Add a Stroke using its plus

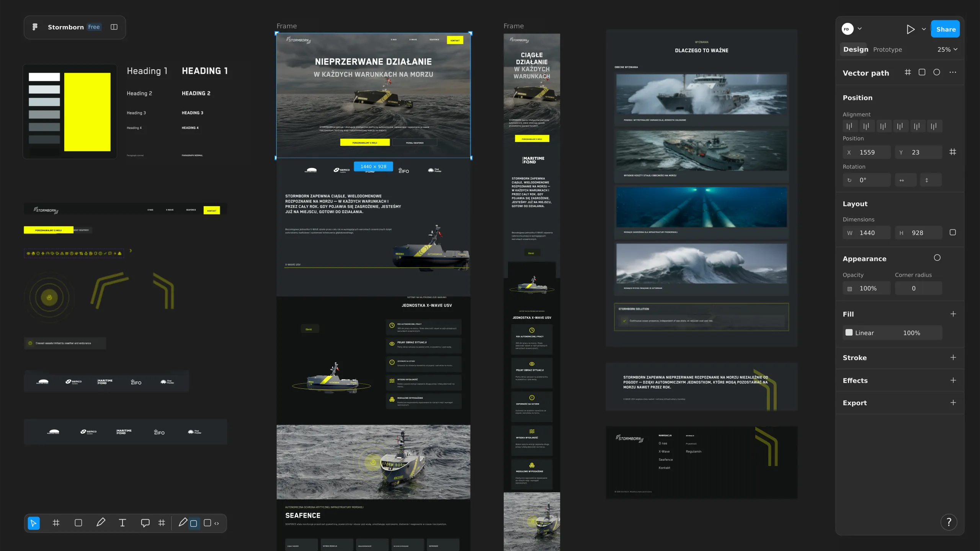coord(953,357)
